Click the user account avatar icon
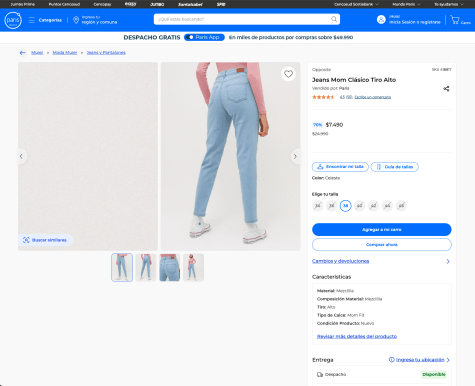 (381, 19)
